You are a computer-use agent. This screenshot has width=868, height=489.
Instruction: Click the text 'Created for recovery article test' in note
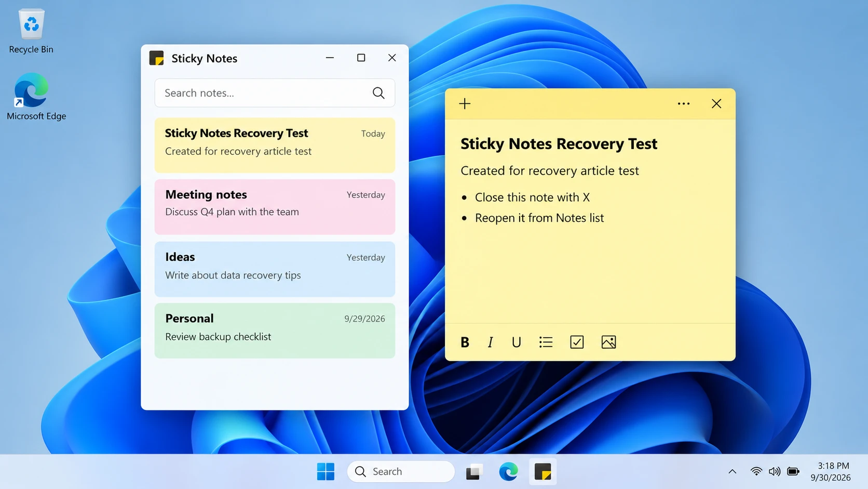pyautogui.click(x=550, y=170)
